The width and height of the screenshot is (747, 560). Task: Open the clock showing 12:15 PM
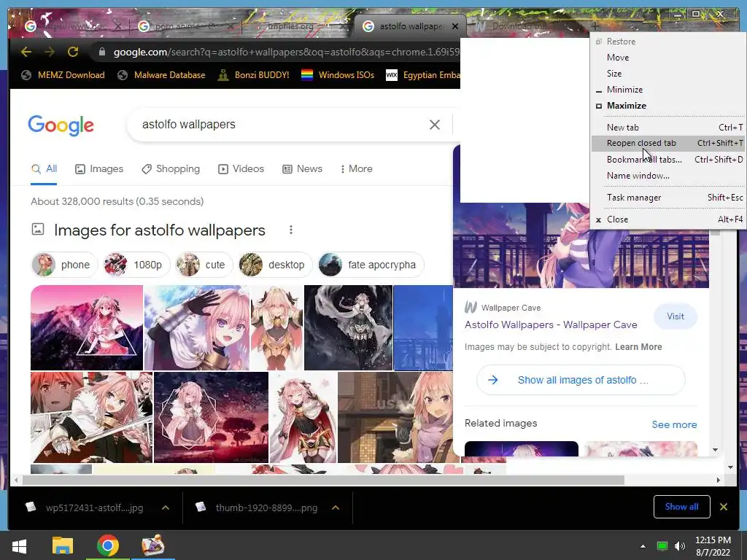tap(713, 546)
